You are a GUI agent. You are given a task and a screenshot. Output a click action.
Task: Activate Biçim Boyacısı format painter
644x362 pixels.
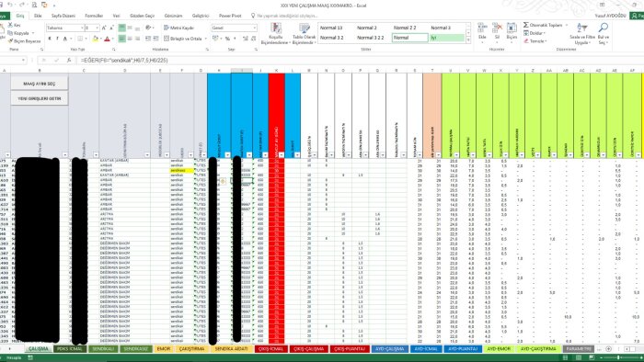coord(24,41)
